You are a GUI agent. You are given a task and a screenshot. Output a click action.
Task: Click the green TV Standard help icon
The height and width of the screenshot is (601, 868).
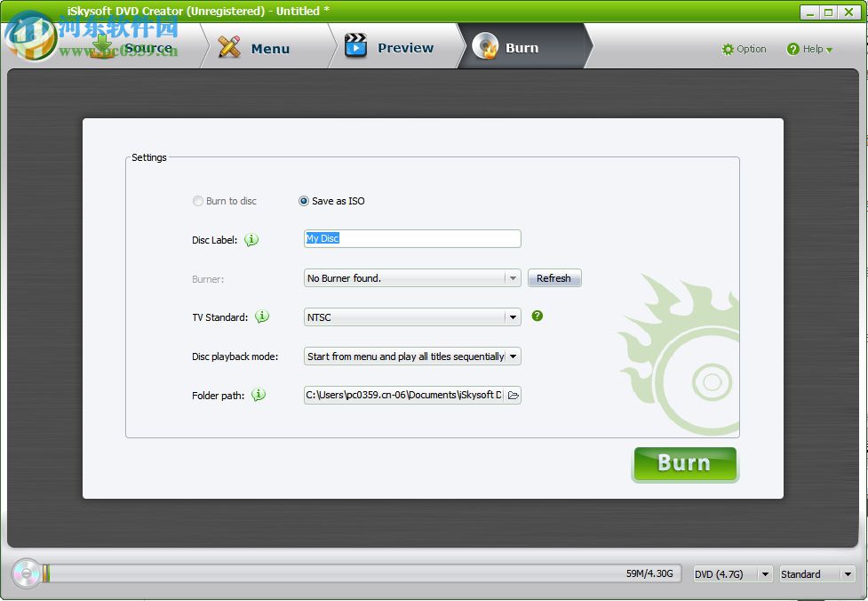537,316
